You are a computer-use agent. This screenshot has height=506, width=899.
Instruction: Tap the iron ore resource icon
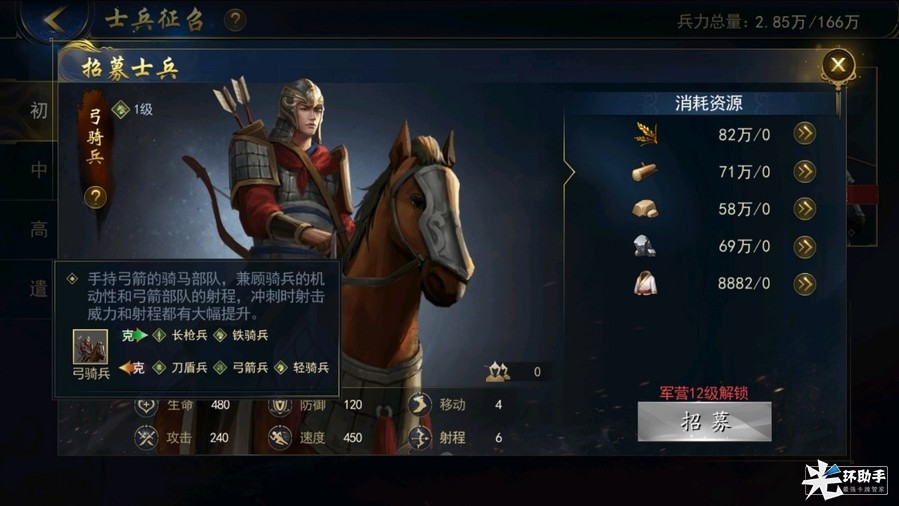pyautogui.click(x=644, y=246)
